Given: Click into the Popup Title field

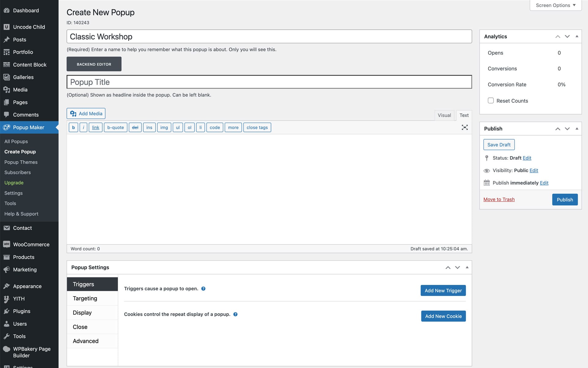Looking at the screenshot, I should (x=269, y=82).
